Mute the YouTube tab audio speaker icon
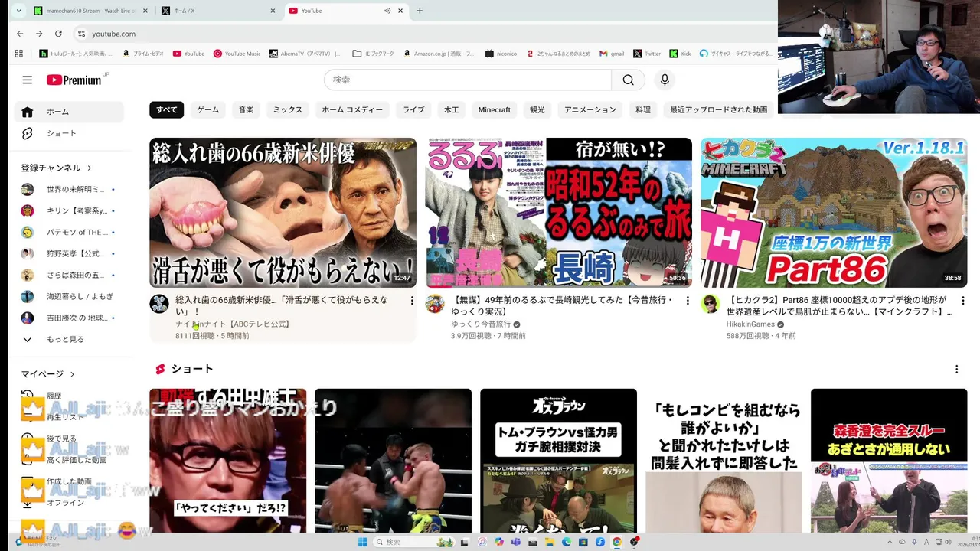Screen dimensions: 980x551 387,11
